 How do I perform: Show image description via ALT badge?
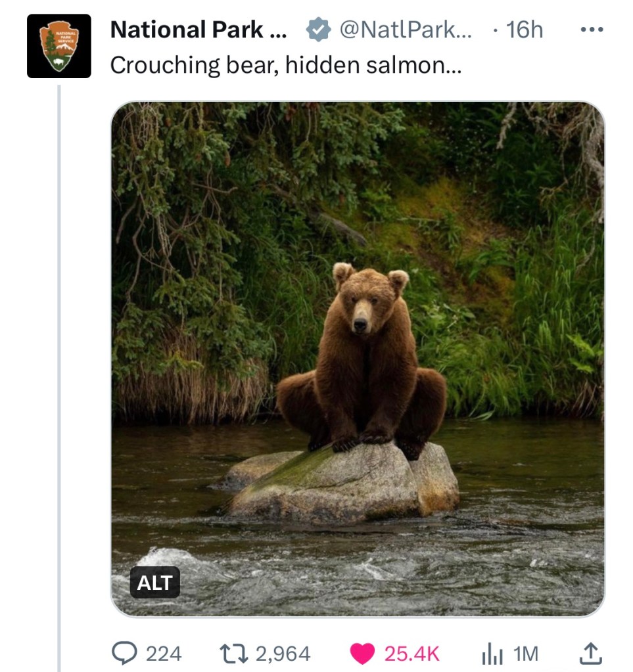154,582
